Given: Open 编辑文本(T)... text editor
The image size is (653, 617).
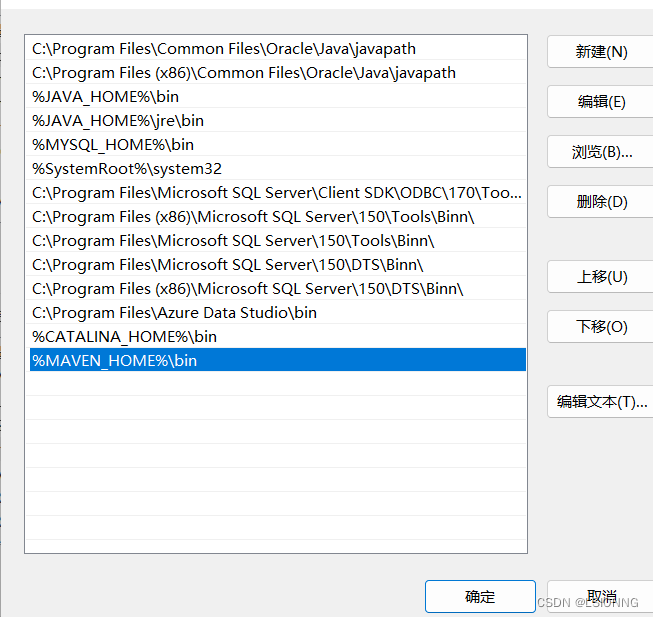Looking at the screenshot, I should tap(600, 401).
